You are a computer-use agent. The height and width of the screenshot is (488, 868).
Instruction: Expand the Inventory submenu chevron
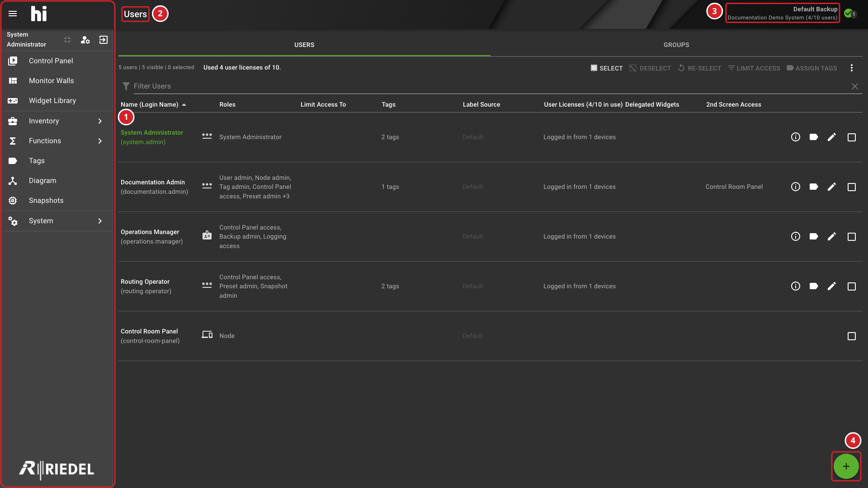100,121
